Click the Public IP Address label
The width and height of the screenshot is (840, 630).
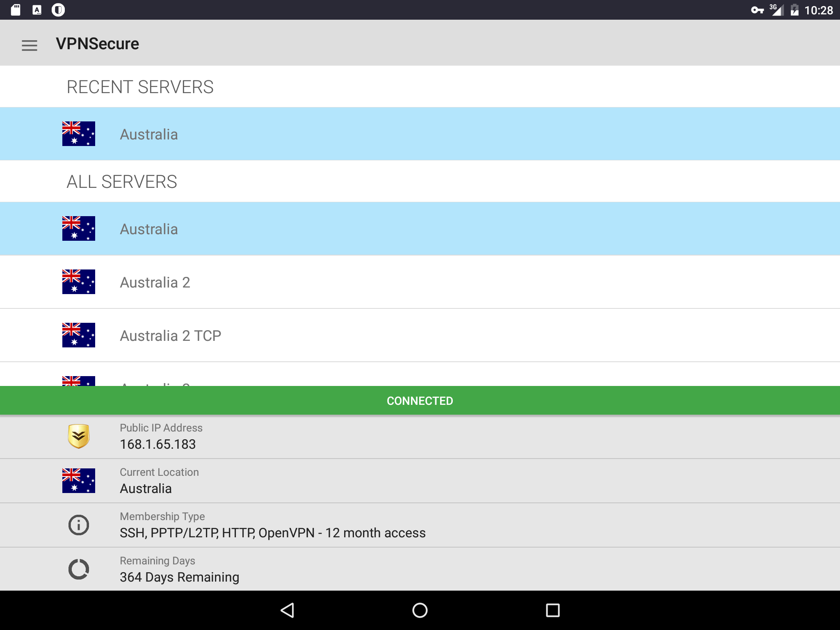pos(161,428)
